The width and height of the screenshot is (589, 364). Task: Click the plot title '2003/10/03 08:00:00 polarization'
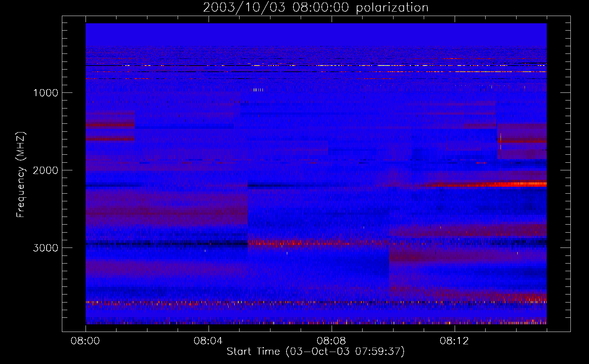(x=316, y=7)
